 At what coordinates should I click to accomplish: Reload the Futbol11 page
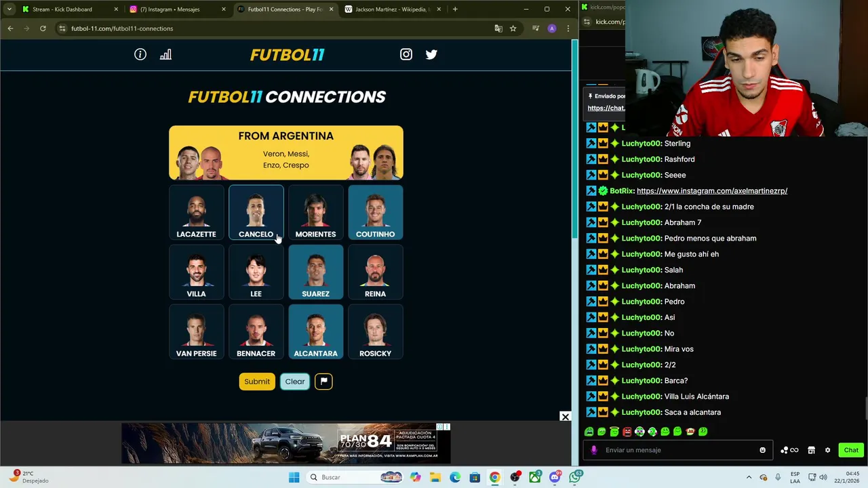[x=43, y=28]
